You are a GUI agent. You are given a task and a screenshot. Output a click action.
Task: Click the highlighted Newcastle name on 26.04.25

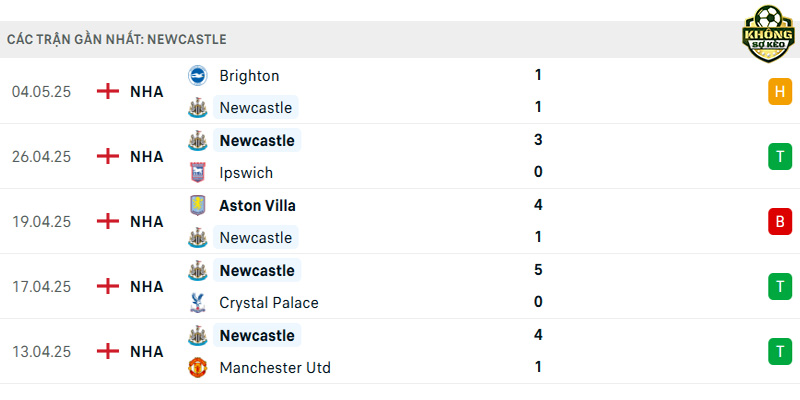coord(257,140)
